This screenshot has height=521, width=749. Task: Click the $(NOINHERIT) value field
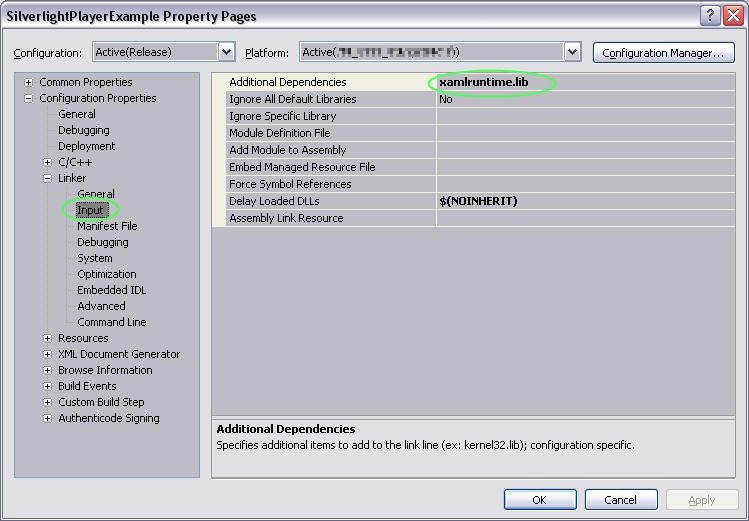point(586,201)
